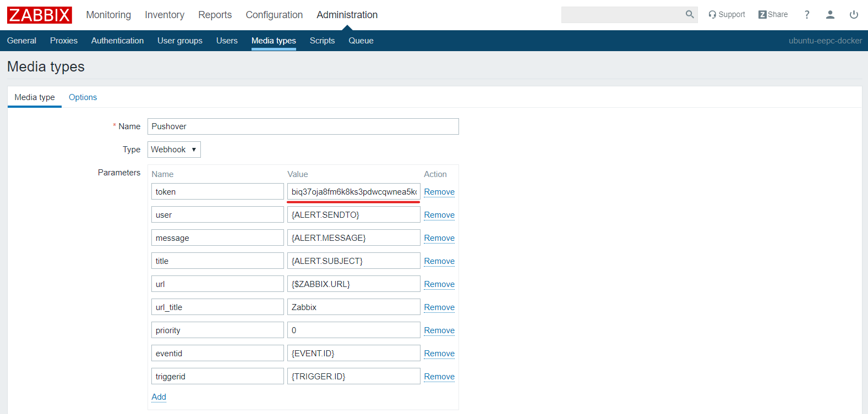Go to the Scripts submenu
The width and height of the screenshot is (868, 414).
point(322,41)
